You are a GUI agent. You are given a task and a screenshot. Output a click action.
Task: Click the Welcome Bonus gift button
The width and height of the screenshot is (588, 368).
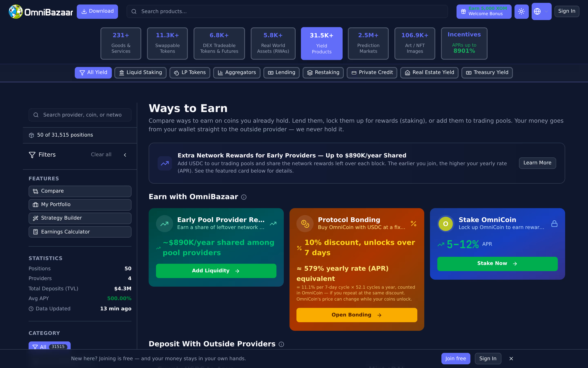click(484, 11)
